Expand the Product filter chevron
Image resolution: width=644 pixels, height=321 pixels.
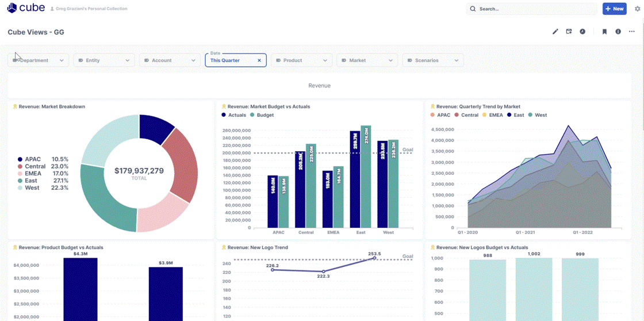[325, 60]
